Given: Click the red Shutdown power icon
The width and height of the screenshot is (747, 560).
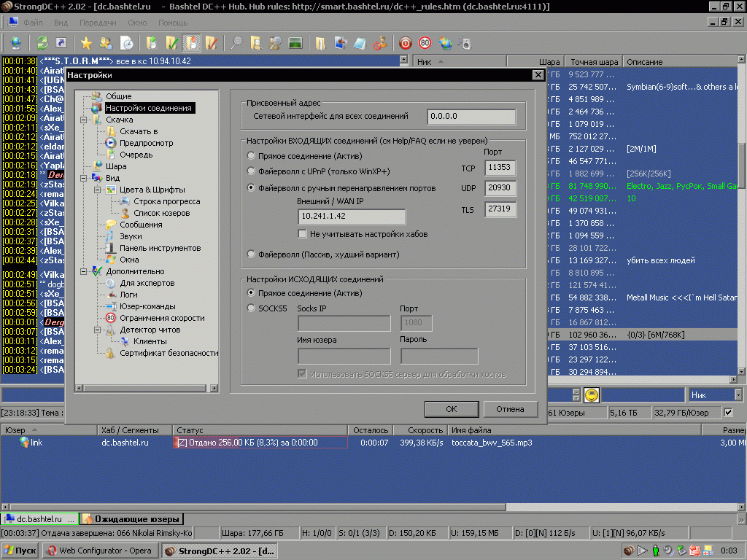Looking at the screenshot, I should (x=405, y=43).
